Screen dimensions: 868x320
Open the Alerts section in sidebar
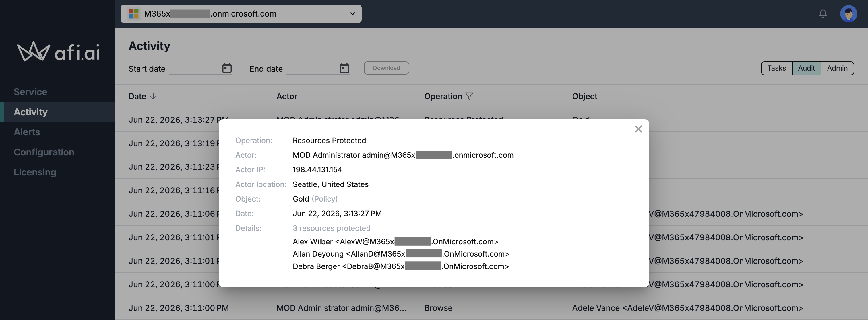coord(27,132)
